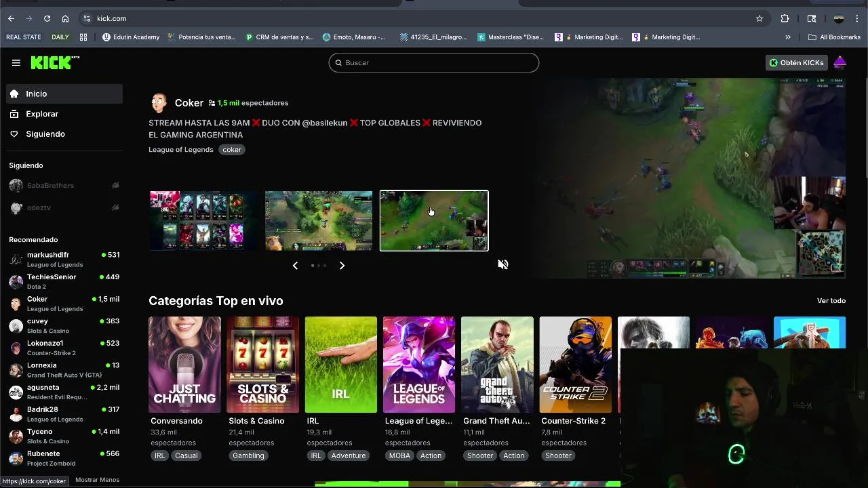
Task: Open Siguiendo in sidebar
Action: 64,134
